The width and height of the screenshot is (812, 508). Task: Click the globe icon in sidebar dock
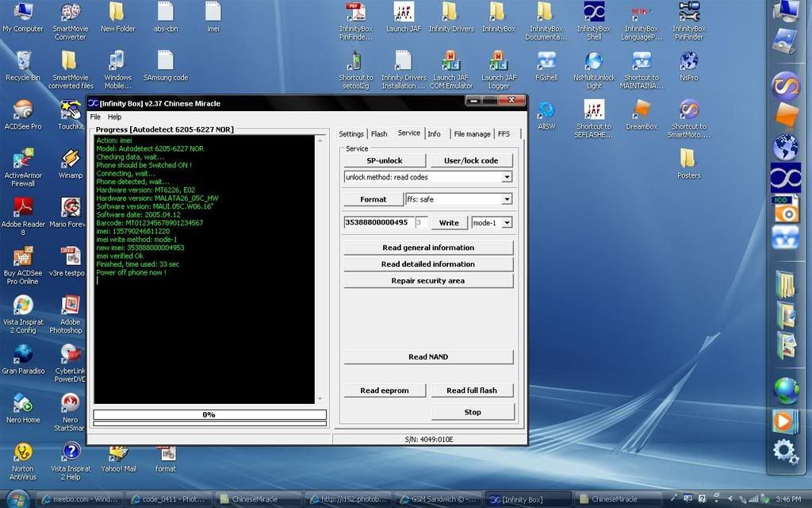786,391
